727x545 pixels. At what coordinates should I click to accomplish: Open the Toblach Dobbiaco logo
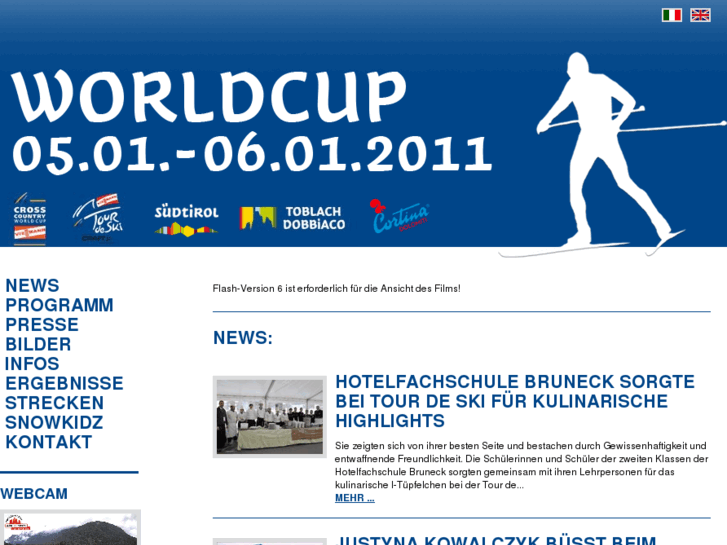293,218
